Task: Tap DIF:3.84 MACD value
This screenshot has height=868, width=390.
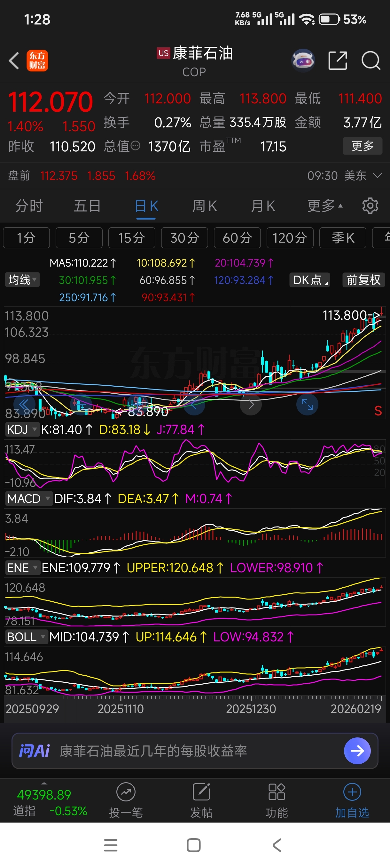Action: tap(82, 499)
